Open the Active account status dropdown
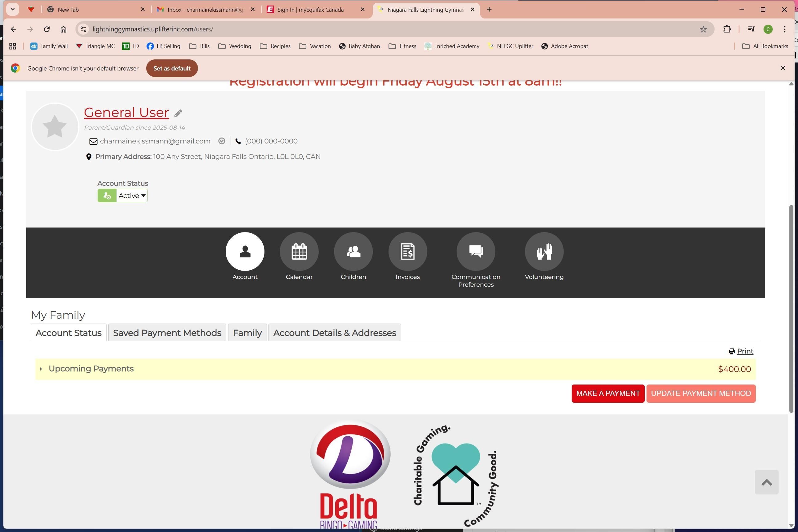The image size is (798, 532). 132,196
